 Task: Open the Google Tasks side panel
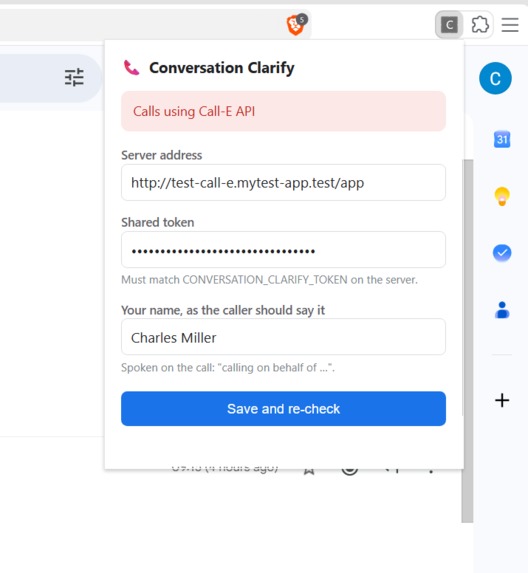point(502,253)
